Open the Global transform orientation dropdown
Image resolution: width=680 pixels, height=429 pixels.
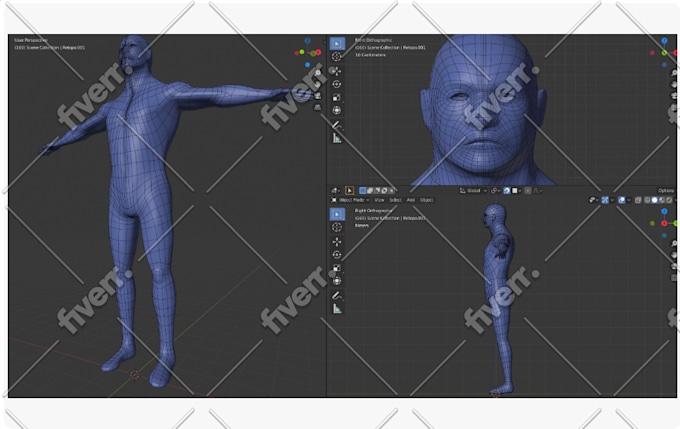point(473,190)
